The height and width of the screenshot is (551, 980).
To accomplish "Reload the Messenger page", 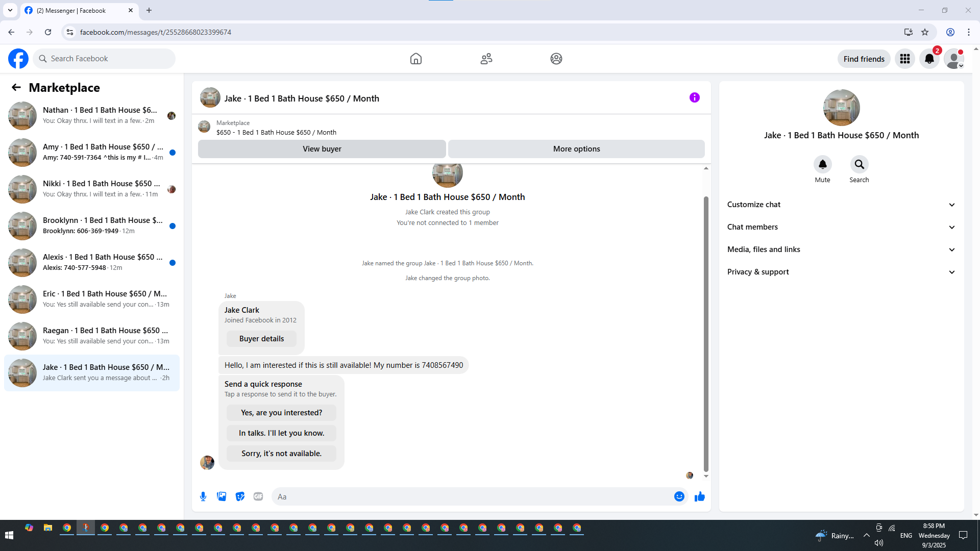I will [48, 32].
